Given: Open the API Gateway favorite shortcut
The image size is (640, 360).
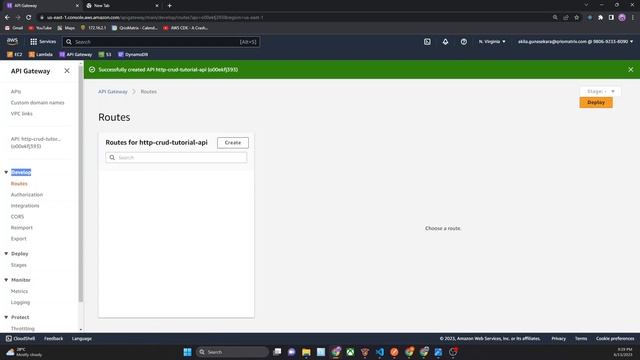Looking at the screenshot, I should 76,54.
